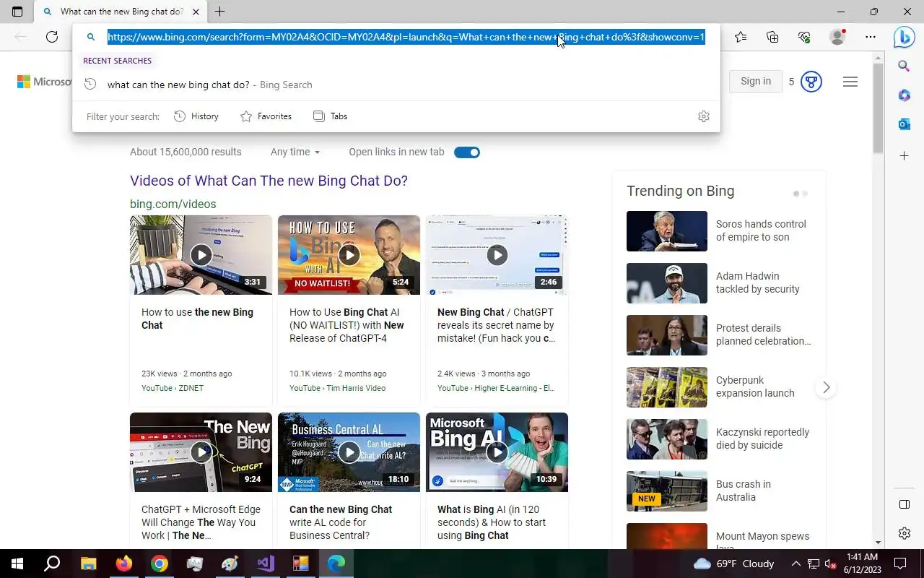
Task: Filter suggestions by History
Action: pyautogui.click(x=196, y=116)
